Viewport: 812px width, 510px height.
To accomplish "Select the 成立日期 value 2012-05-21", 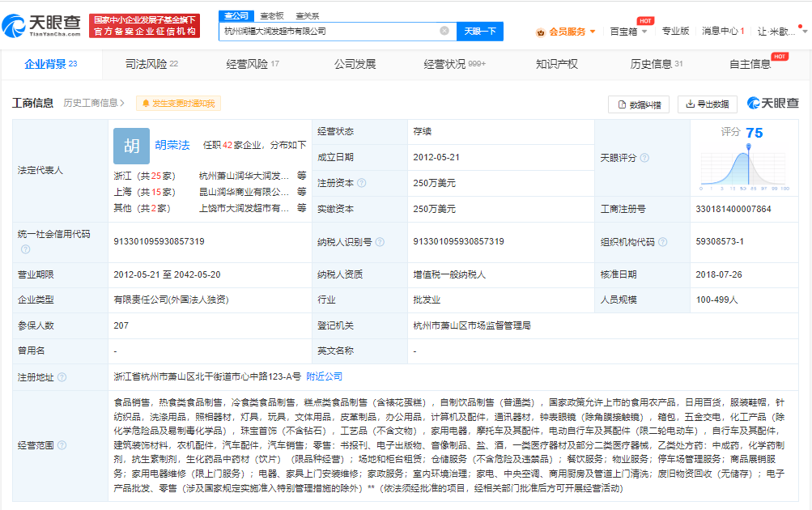I will click(x=436, y=157).
